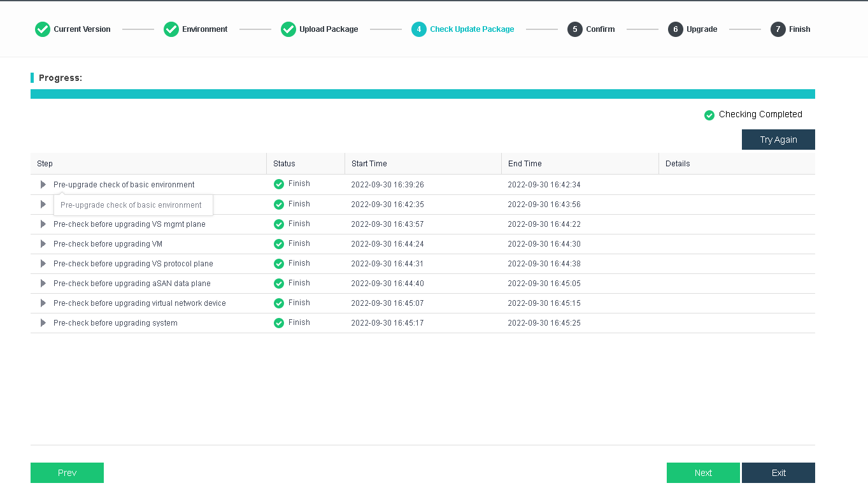
Task: Expand Pre-check before upgrading VS mgmt plane
Action: [x=43, y=224]
